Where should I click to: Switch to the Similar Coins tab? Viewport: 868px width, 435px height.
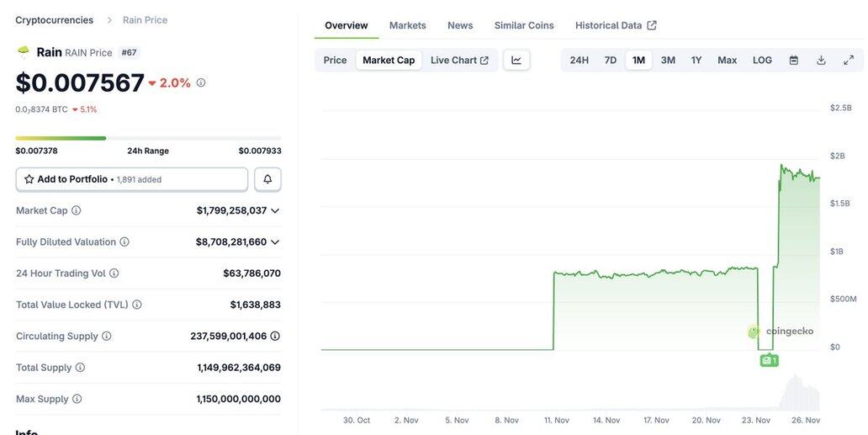tap(524, 25)
